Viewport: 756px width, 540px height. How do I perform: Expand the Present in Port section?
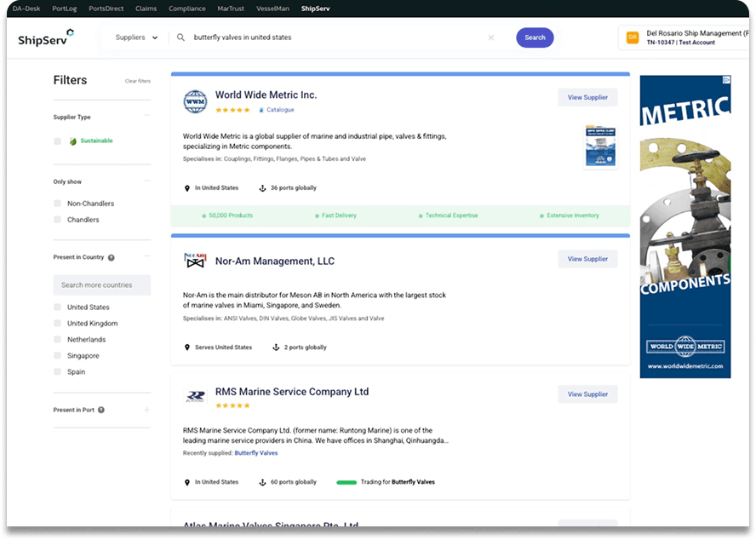point(147,411)
